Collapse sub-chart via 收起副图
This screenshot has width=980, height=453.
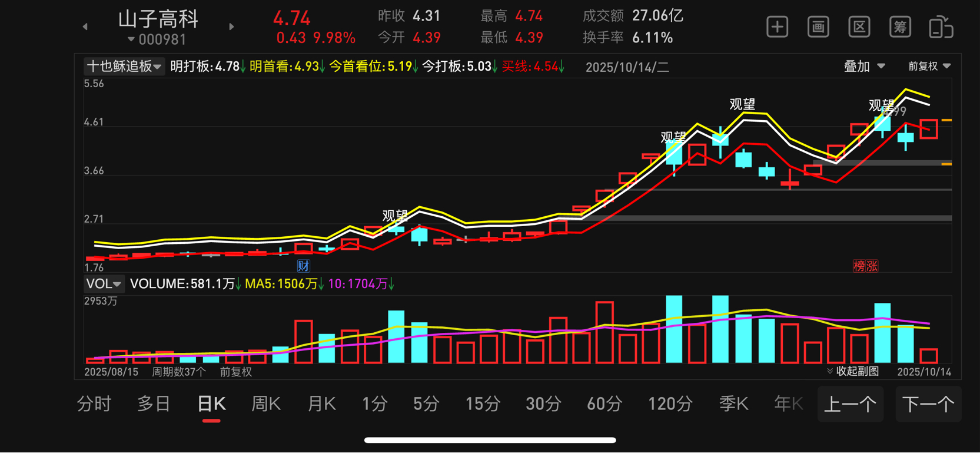[853, 371]
